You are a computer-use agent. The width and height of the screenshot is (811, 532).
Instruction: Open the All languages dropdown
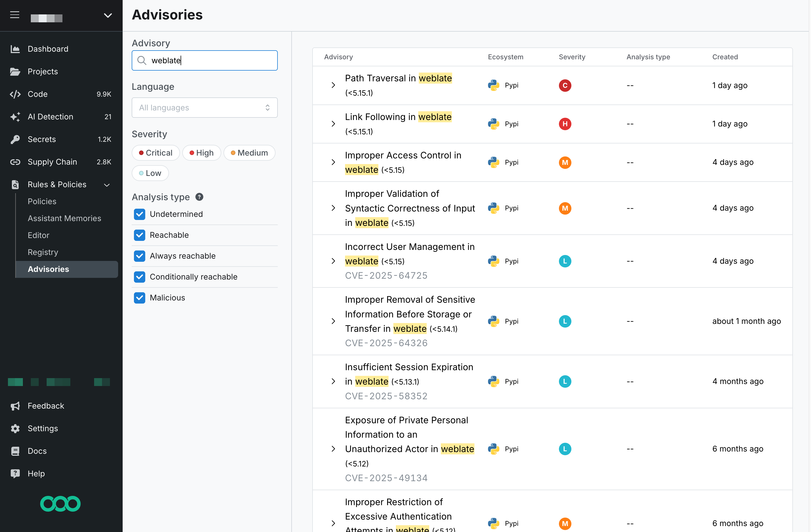[204, 107]
